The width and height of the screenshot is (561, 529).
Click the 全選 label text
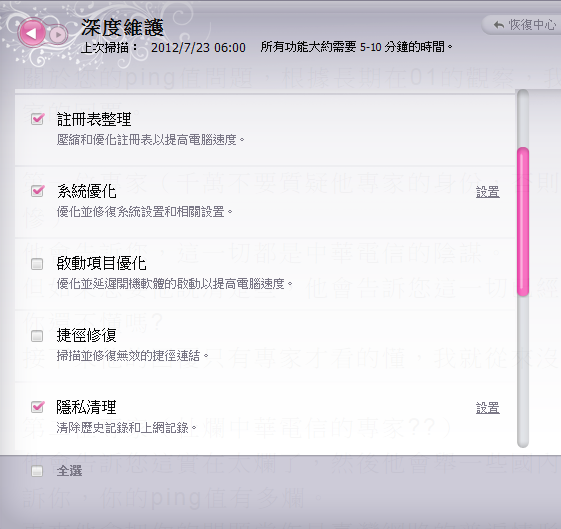point(69,471)
